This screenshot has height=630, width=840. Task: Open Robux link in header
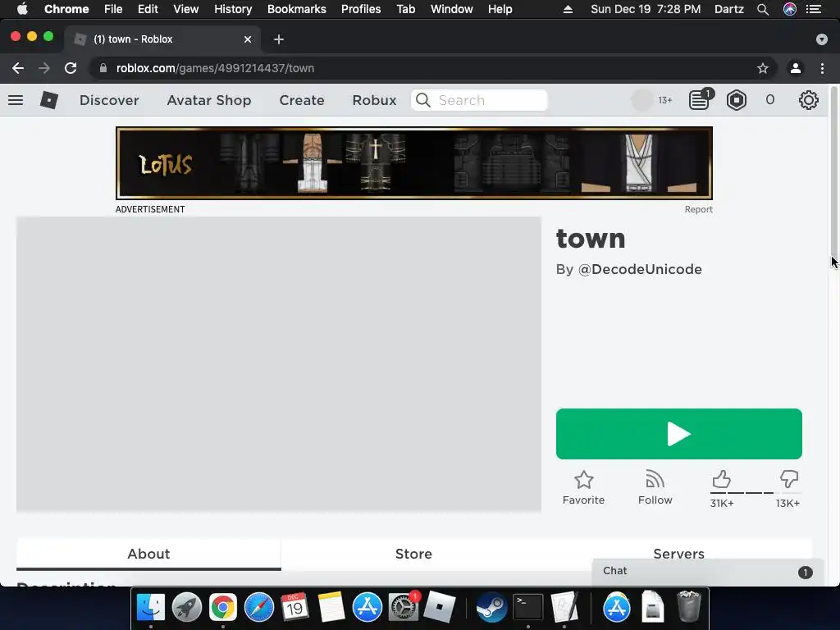click(374, 100)
